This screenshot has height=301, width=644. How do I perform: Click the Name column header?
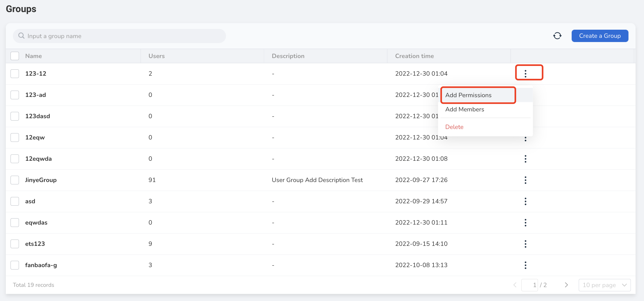point(33,56)
